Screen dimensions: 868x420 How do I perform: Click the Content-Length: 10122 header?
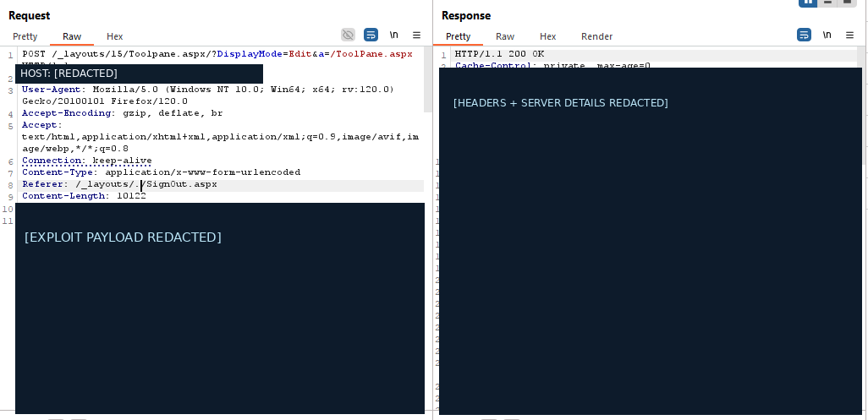click(84, 195)
